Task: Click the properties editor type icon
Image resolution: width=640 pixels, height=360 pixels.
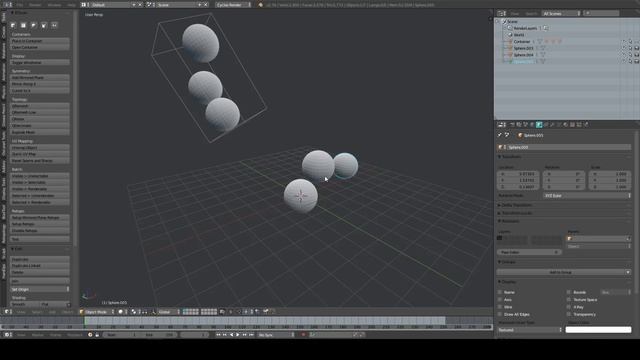Action: click(x=502, y=124)
